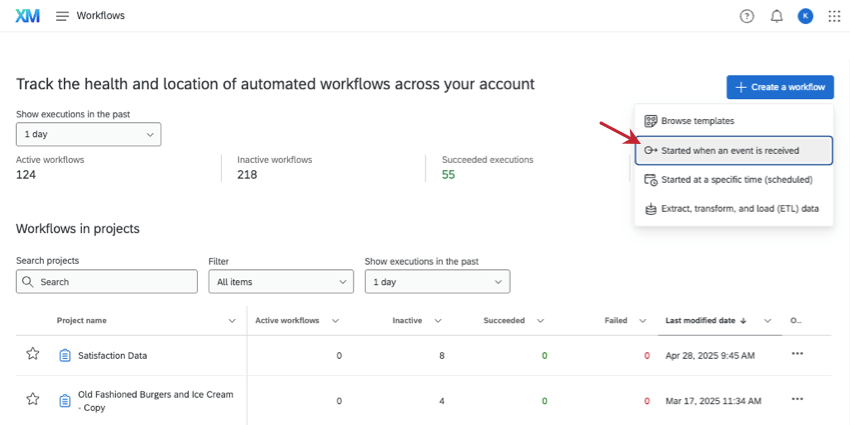
Task: Choose Started when an event is received
Action: click(x=733, y=151)
